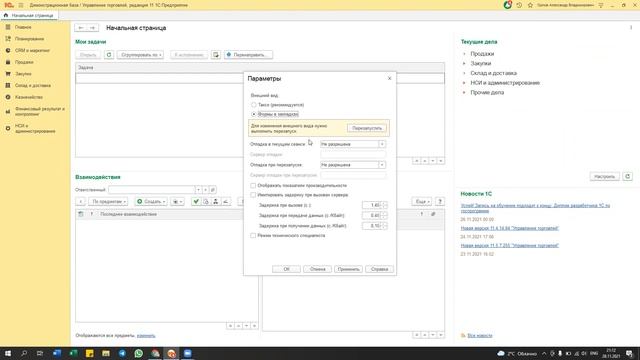Open the По предметам dropdown
640x360 pixels.
pos(108,201)
